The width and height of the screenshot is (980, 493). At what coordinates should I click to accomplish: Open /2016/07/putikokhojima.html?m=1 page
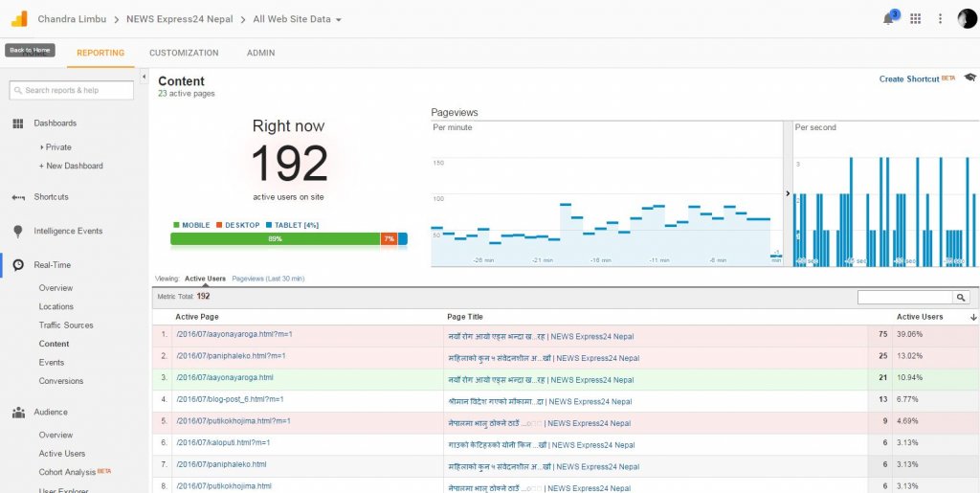point(234,421)
